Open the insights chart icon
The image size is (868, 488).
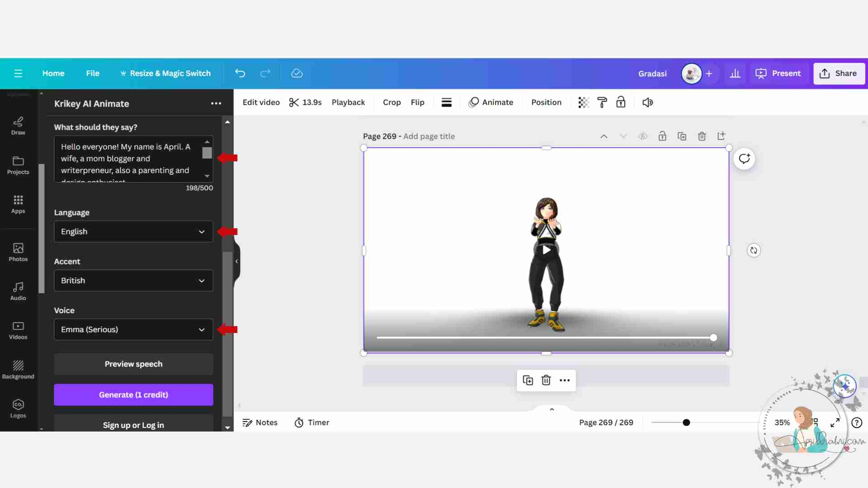click(x=735, y=73)
